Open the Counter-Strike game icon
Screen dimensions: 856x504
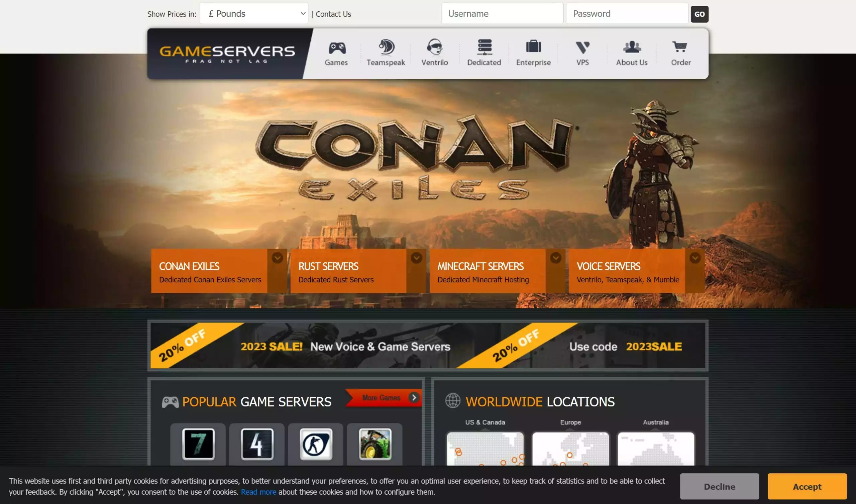click(x=316, y=444)
